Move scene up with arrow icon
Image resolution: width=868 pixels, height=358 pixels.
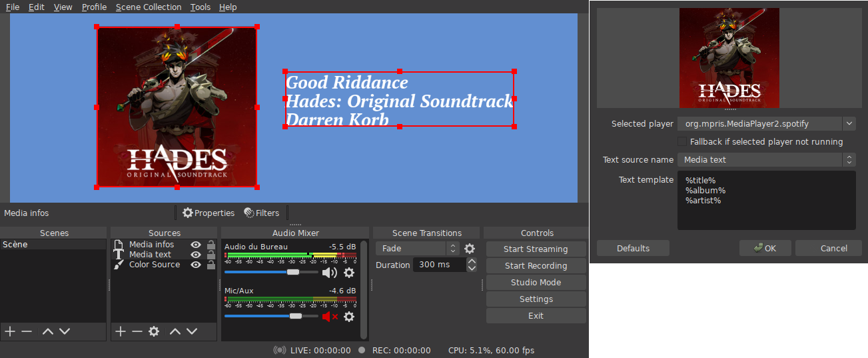pyautogui.click(x=48, y=331)
